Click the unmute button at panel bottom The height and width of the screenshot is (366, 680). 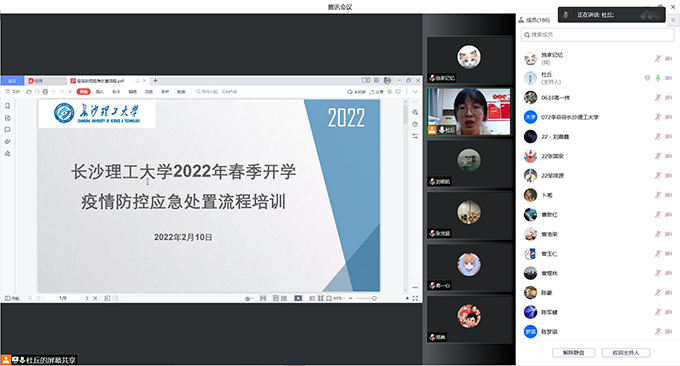pyautogui.click(x=573, y=353)
